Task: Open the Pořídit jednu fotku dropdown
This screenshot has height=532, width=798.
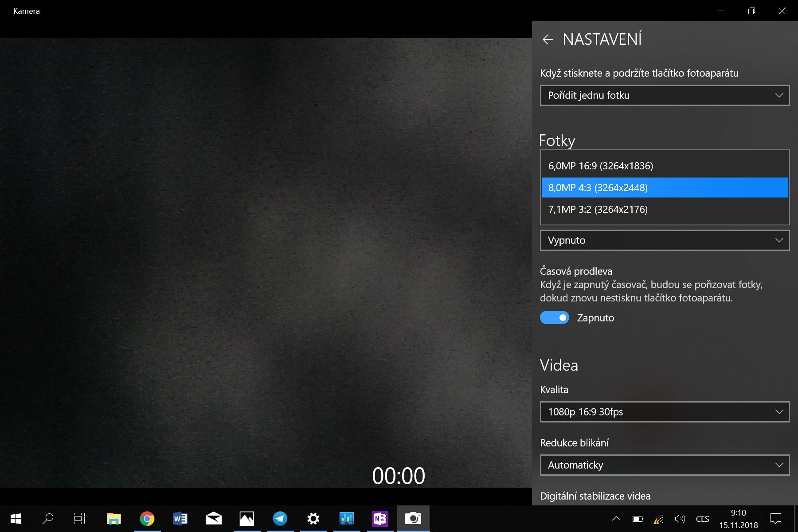Action: click(x=664, y=95)
